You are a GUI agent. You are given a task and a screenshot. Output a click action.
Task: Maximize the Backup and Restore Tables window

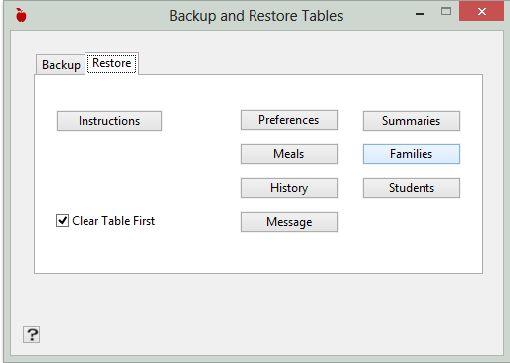click(x=446, y=12)
